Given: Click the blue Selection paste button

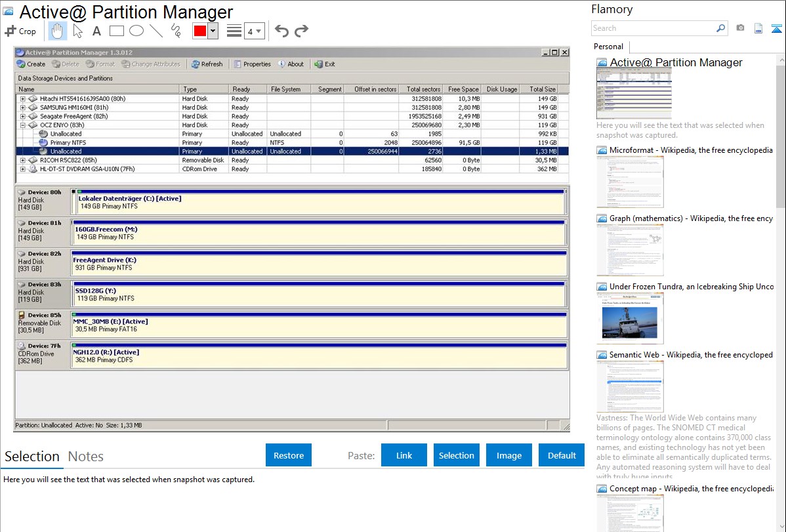Looking at the screenshot, I should click(x=457, y=455).
